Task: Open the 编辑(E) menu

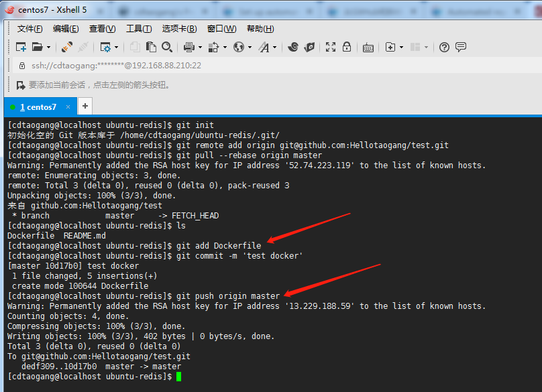Action: (66, 29)
